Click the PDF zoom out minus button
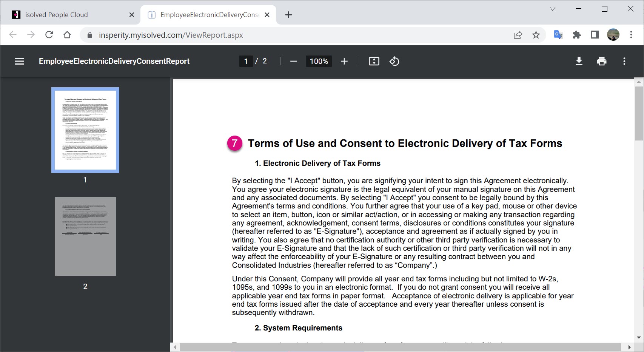The width and height of the screenshot is (644, 352). (294, 61)
